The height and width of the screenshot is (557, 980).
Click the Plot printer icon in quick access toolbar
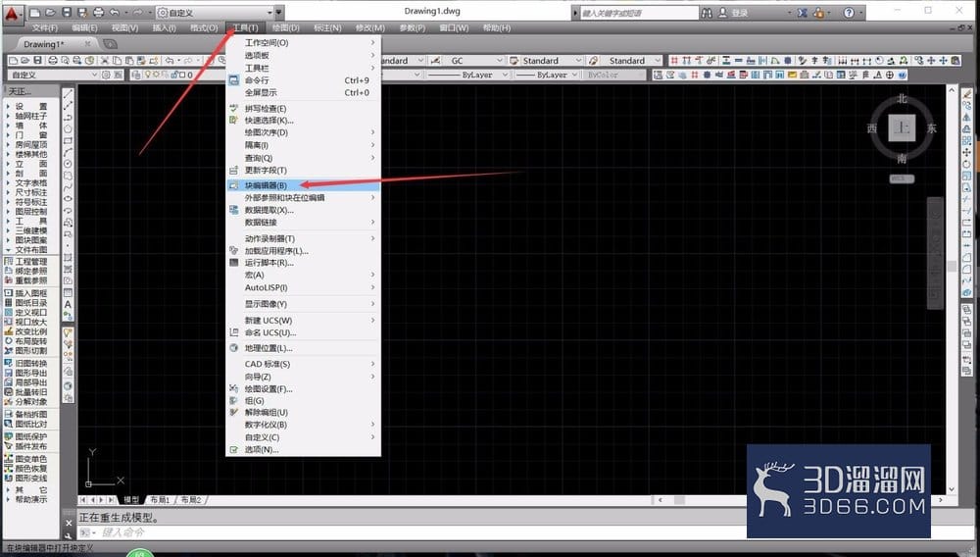click(98, 12)
